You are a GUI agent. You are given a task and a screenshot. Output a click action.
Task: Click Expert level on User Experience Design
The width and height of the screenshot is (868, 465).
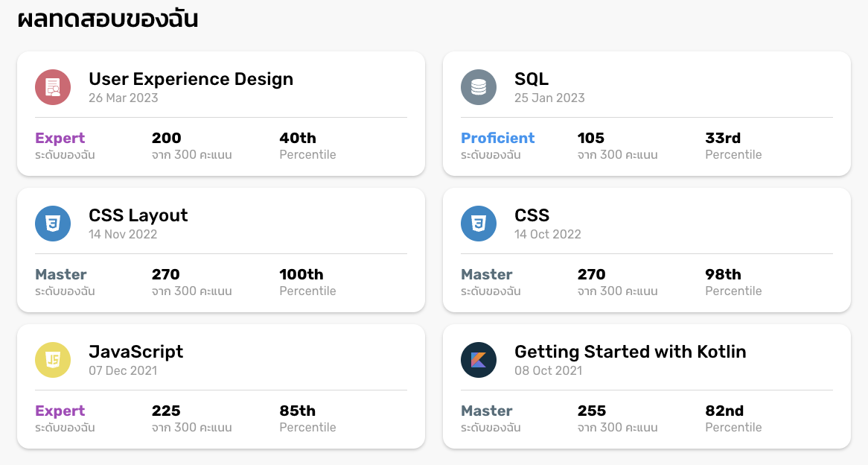(x=60, y=138)
